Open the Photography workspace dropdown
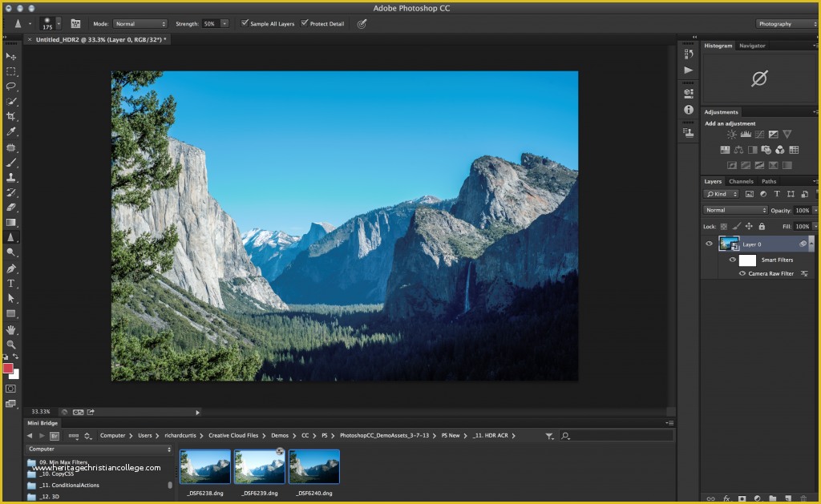Viewport: 821px width, 504px height. coord(787,24)
